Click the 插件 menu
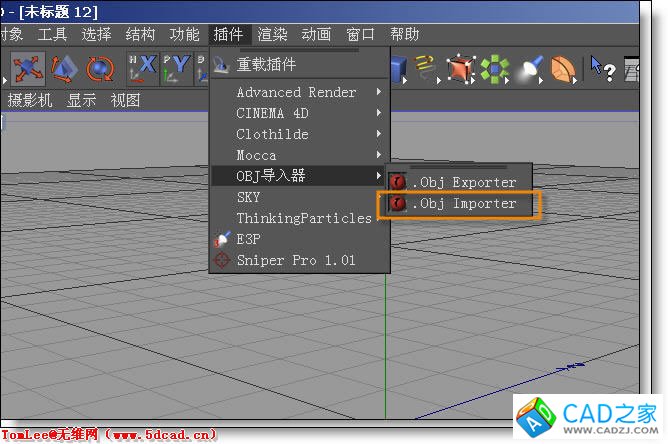 [228, 34]
